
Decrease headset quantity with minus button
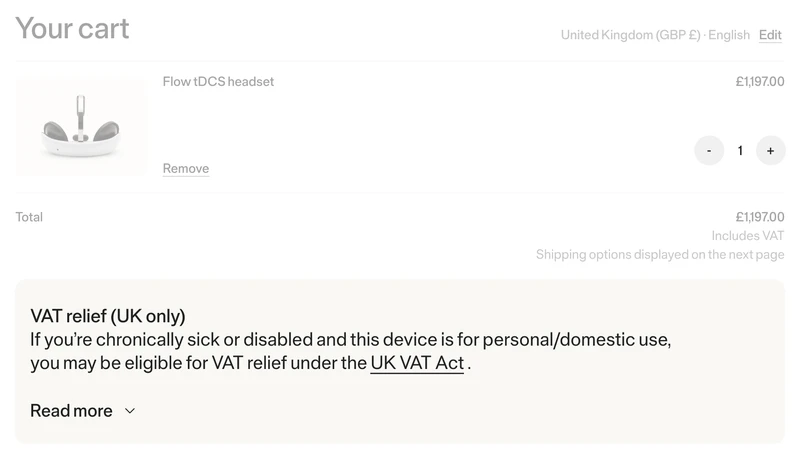709,151
